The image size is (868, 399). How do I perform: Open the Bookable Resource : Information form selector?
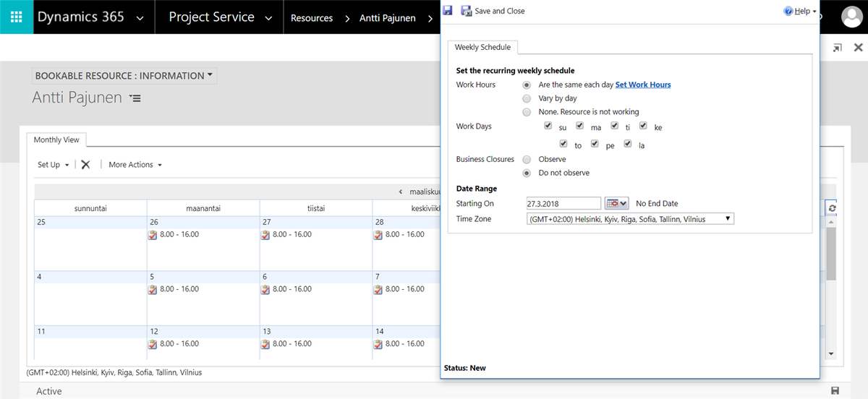pos(124,75)
